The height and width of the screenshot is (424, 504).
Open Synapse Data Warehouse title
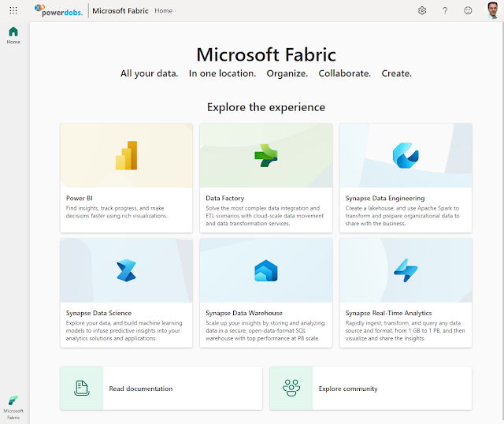coord(244,313)
